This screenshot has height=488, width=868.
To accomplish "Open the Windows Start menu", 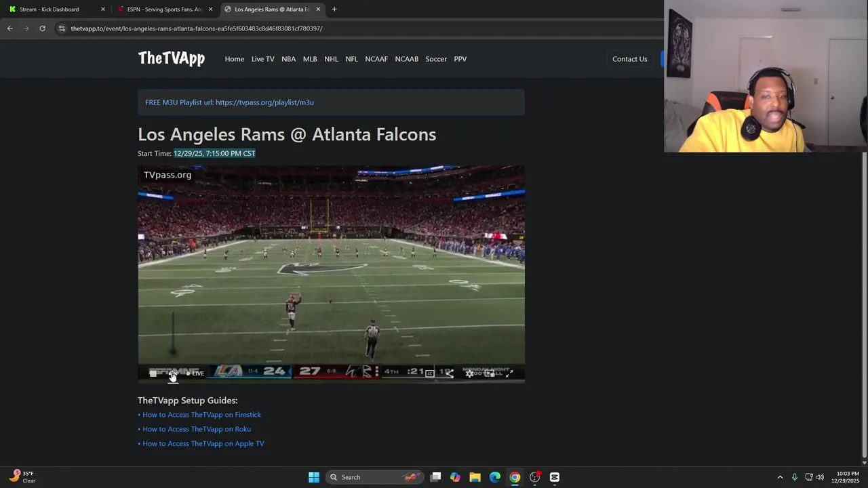I will [x=313, y=477].
